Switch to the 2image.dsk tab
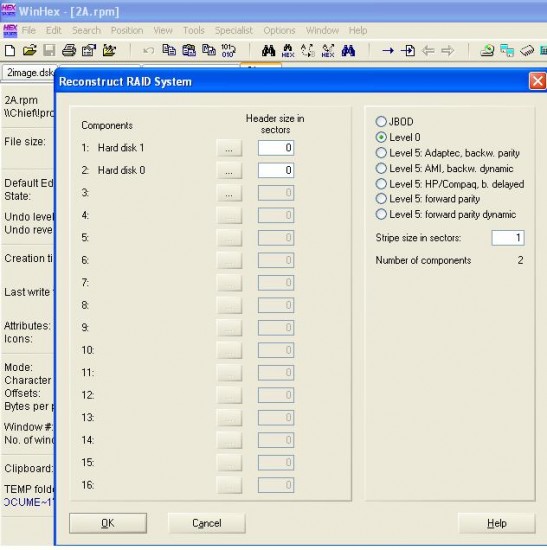Viewport: 547px width, 550px height. pos(29,73)
